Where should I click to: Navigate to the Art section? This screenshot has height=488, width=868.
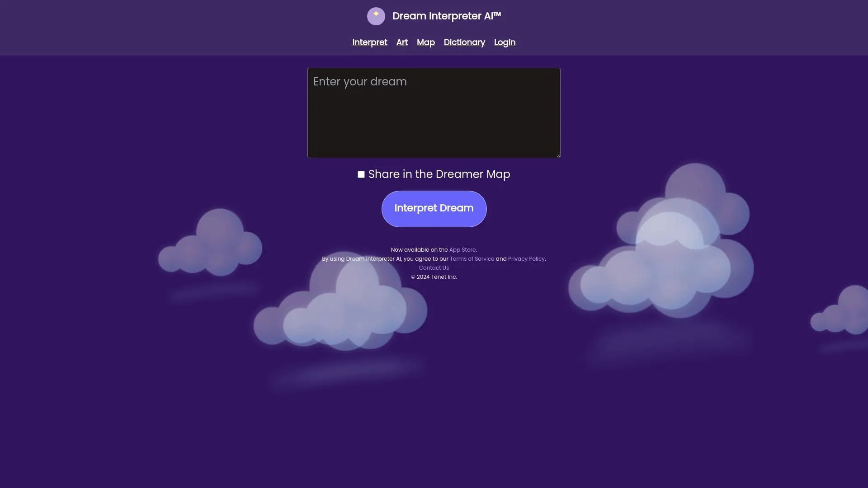click(402, 42)
